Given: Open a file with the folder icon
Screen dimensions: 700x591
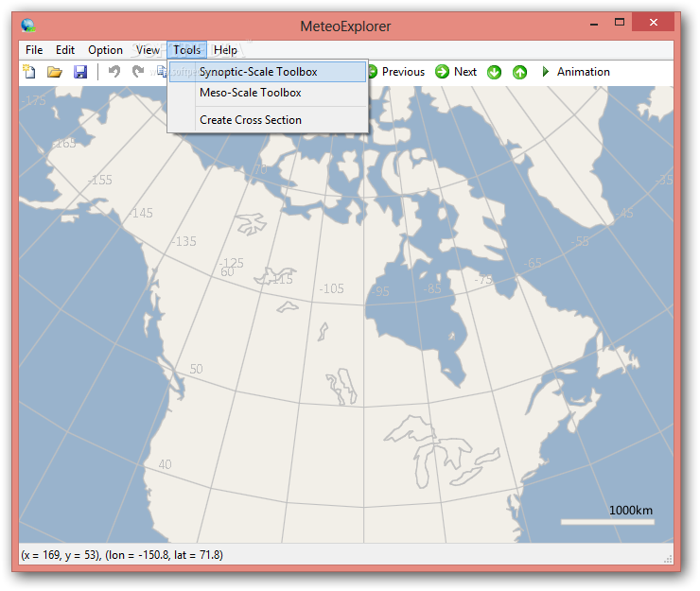Looking at the screenshot, I should point(55,72).
